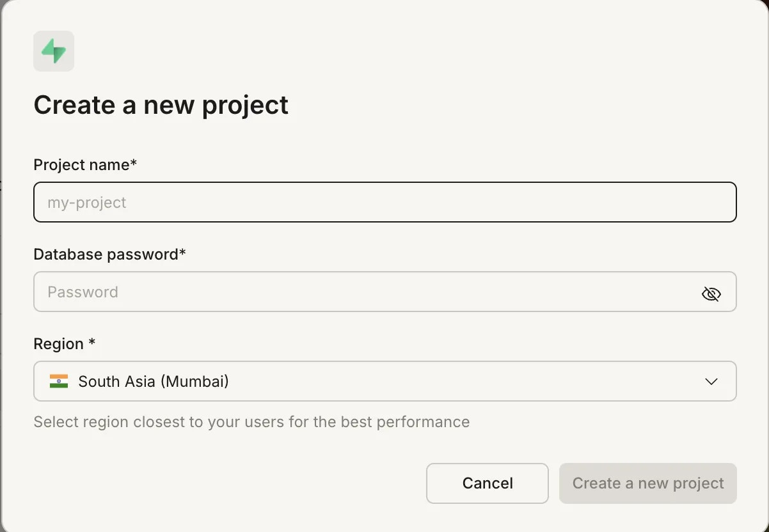Click the green lightning bolt icon
769x532 pixels.
54,51
